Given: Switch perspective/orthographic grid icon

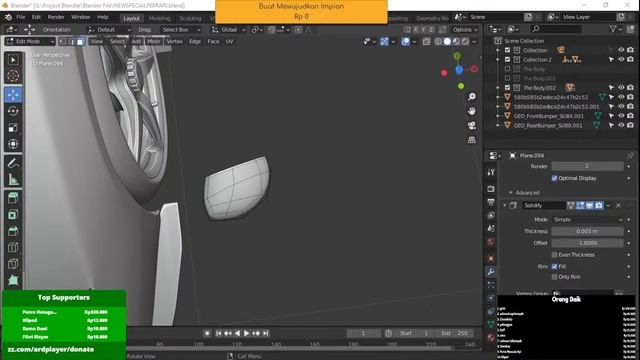Looking at the screenshot, I should click(x=471, y=140).
